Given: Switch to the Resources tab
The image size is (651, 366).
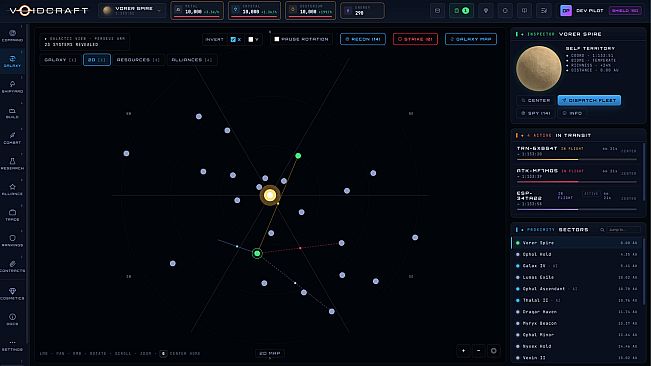Looking at the screenshot, I should [138, 60].
